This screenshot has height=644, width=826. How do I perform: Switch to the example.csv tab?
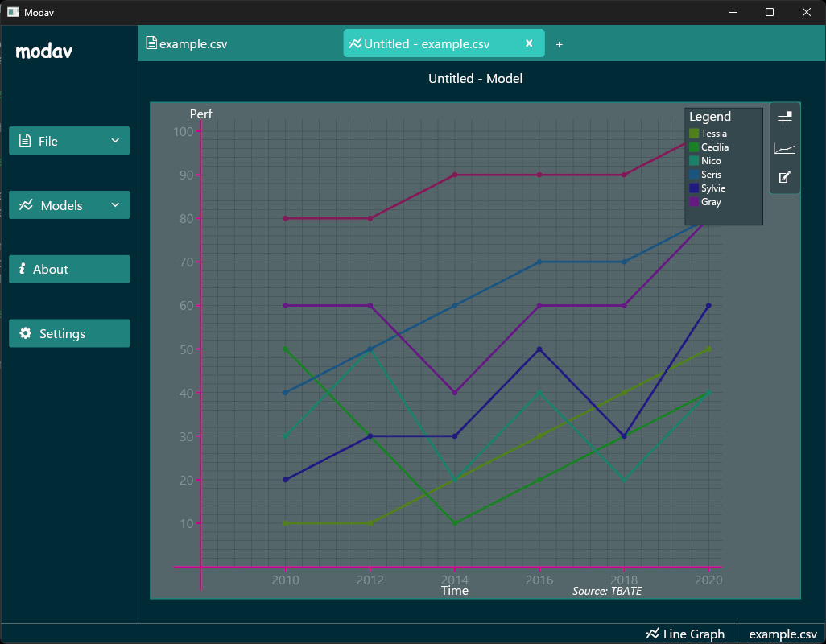[x=193, y=44]
